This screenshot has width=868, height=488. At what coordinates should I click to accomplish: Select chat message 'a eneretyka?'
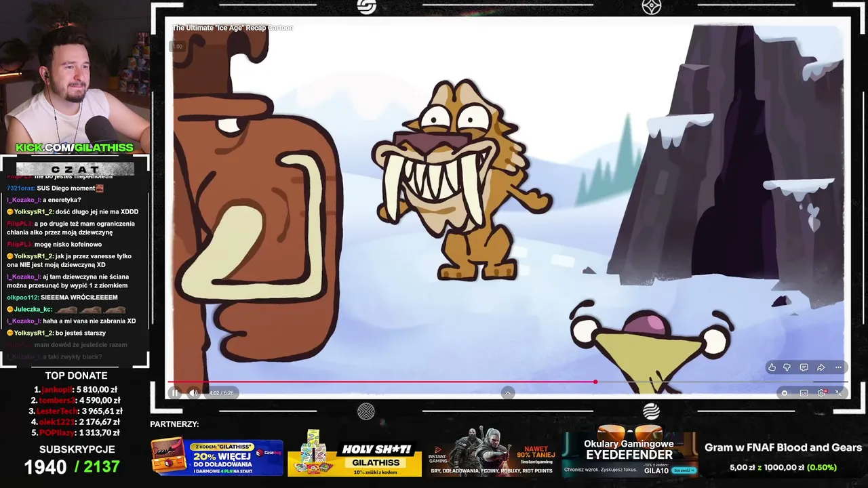tap(62, 200)
